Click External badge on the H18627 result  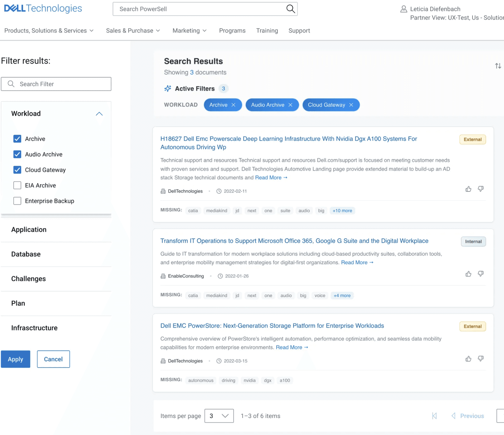click(x=472, y=139)
